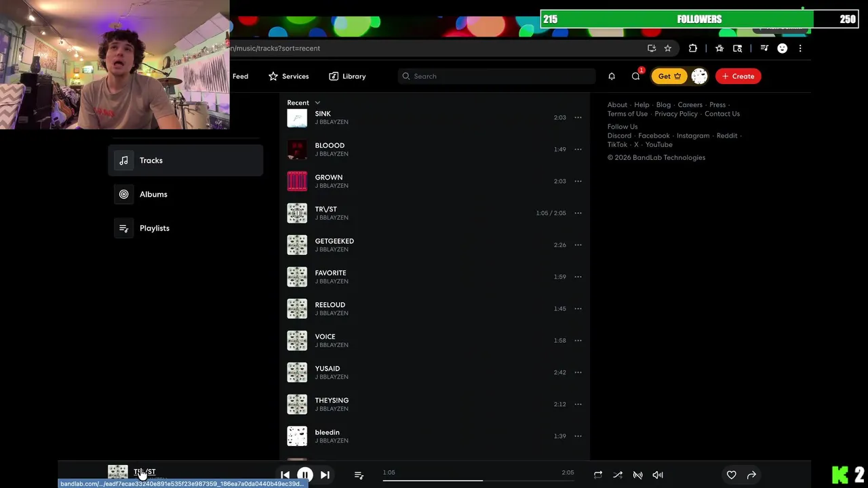Play the SINK track thumbnail
This screenshot has height=488, width=868.
[297, 118]
